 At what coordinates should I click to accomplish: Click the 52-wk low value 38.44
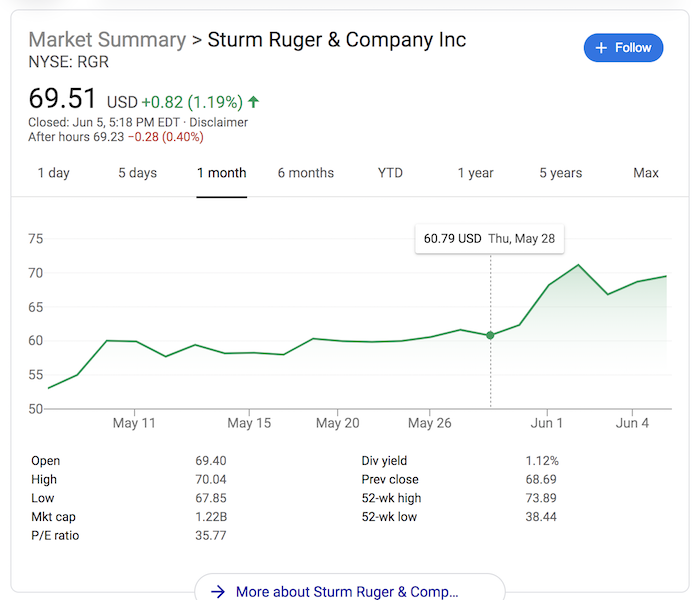[541, 517]
